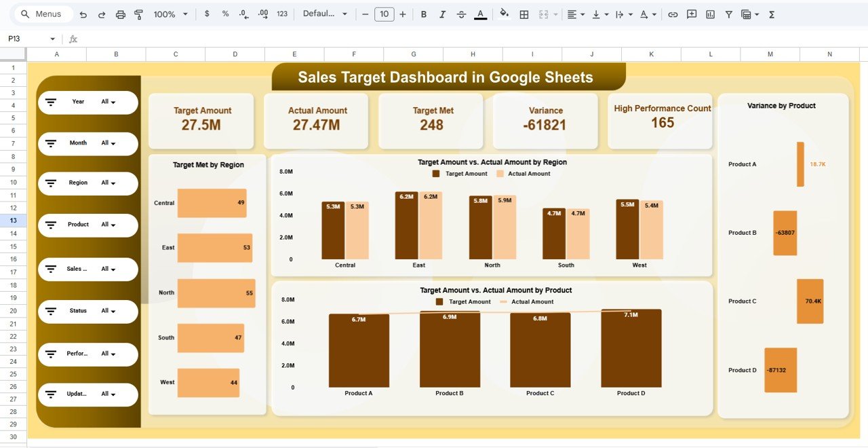Click Redo in the toolbar
868x448 pixels.
tap(100, 14)
